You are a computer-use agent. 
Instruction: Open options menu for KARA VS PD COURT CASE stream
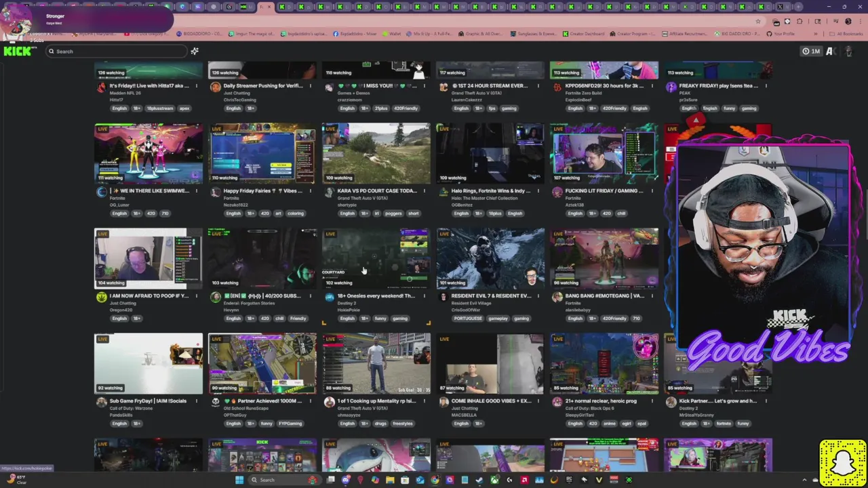pos(425,191)
